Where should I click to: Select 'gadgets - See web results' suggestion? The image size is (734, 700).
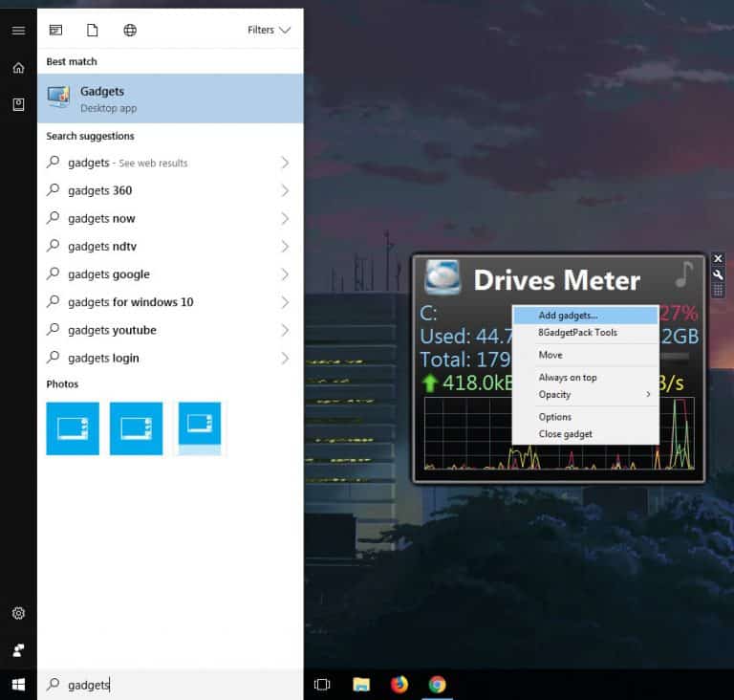click(170, 163)
